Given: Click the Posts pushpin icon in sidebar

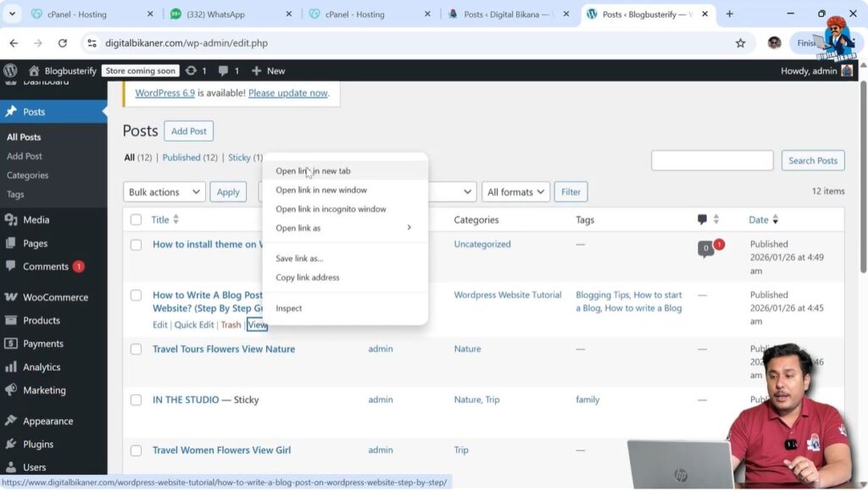Looking at the screenshot, I should pyautogui.click(x=10, y=111).
